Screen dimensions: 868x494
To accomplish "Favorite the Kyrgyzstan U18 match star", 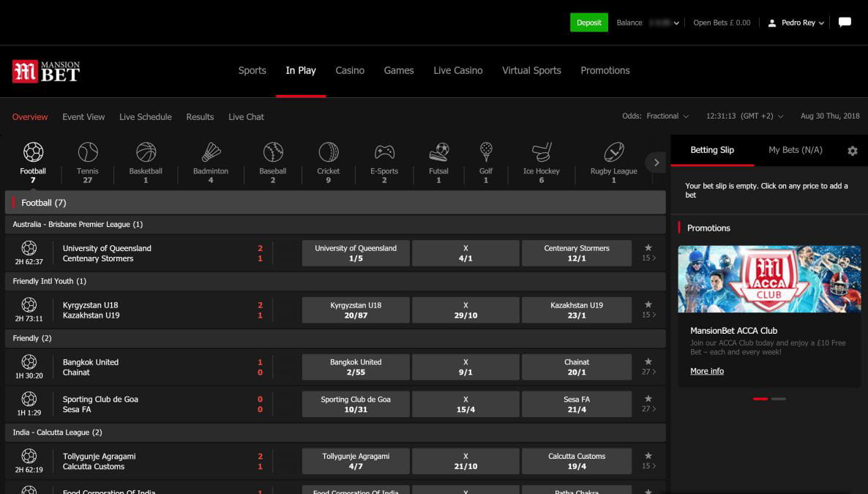I will tap(648, 304).
